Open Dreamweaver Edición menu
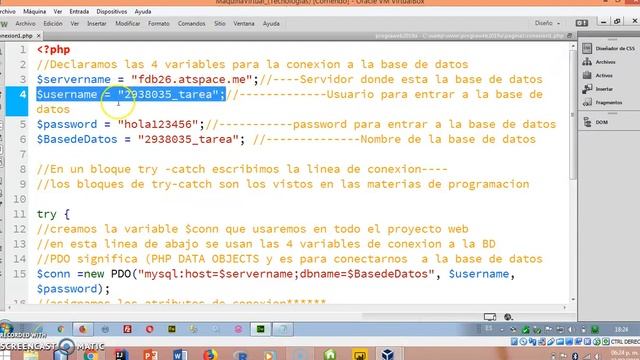Screen dimensions: 640x360 click(x=53, y=24)
